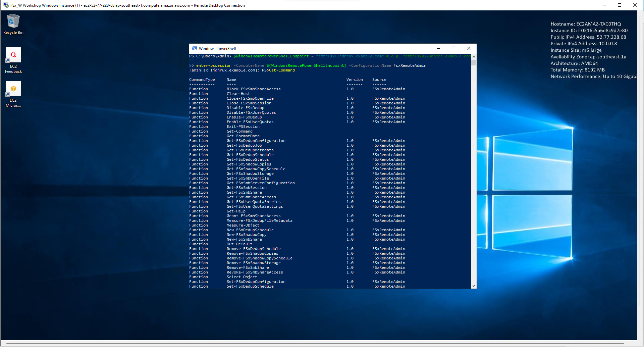Image resolution: width=644 pixels, height=347 pixels.
Task: Click Grant-FSxSmbShareAccess entry
Action: [254, 216]
